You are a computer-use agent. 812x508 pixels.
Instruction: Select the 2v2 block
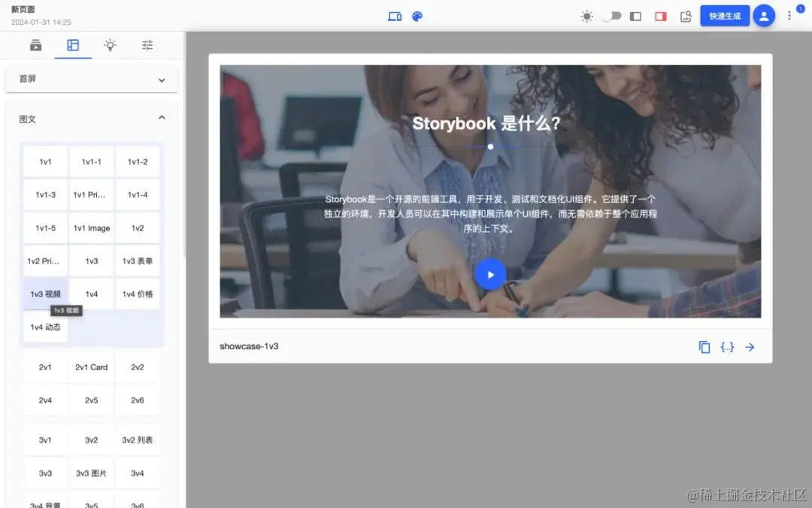138,367
